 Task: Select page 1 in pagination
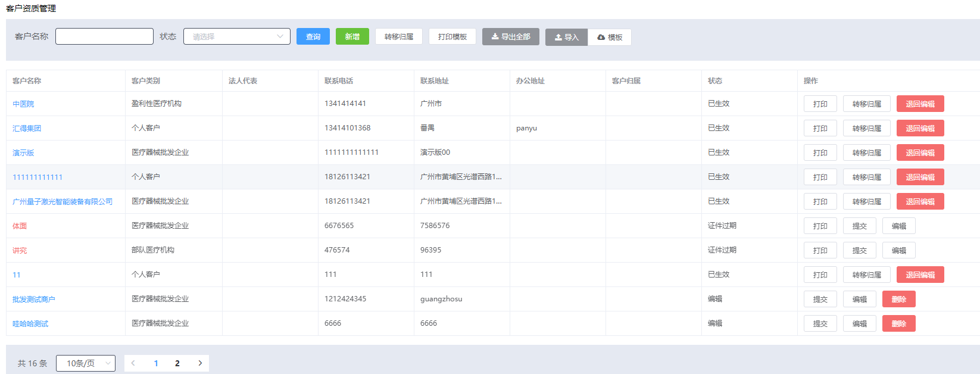[156, 363]
